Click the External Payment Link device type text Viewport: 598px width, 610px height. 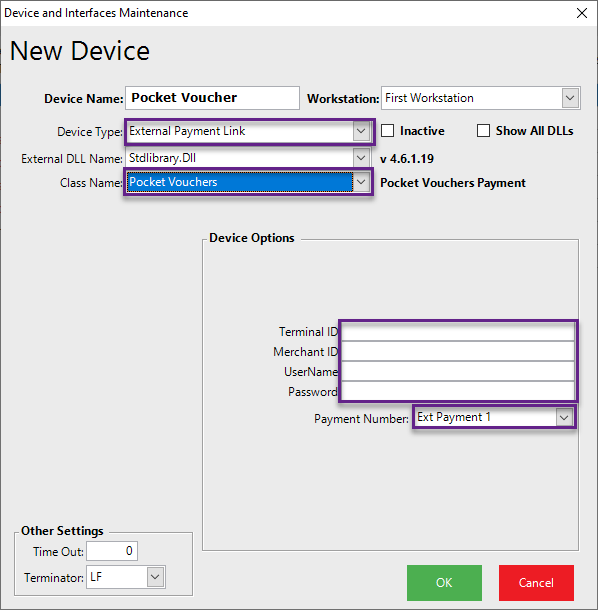(x=187, y=131)
